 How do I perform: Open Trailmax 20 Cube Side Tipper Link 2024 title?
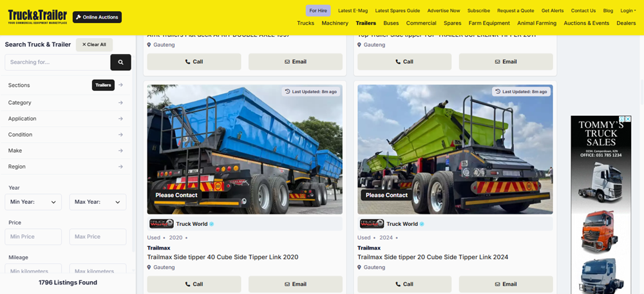(x=433, y=257)
